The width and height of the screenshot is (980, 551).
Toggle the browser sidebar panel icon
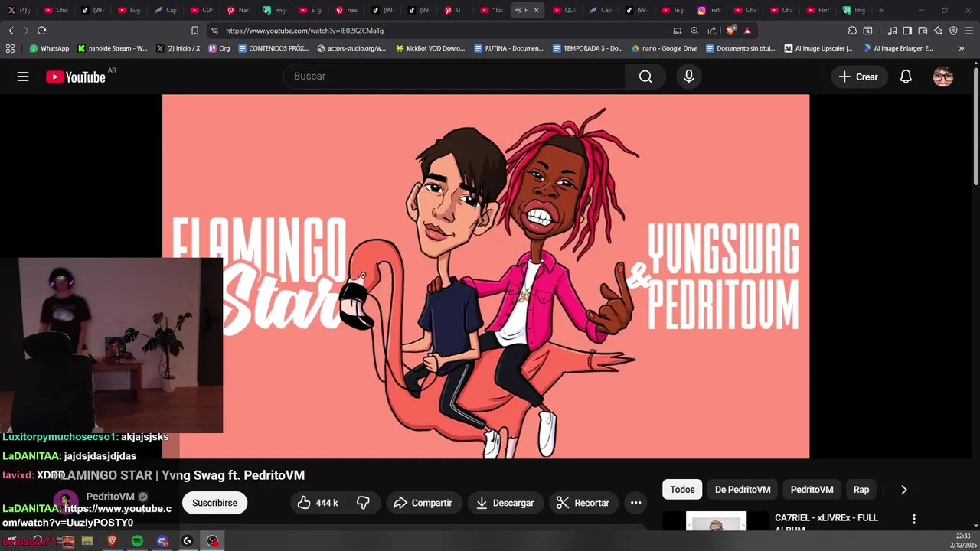point(907,31)
